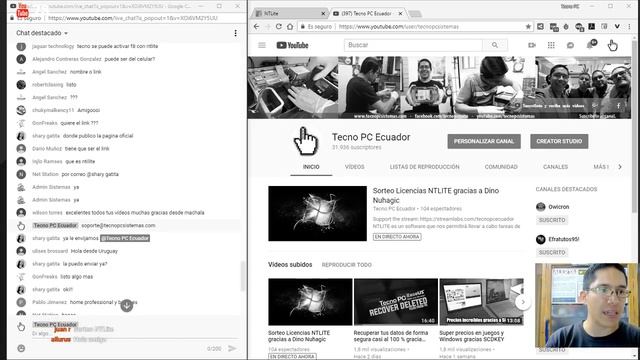Open the notifications bell

point(591,44)
